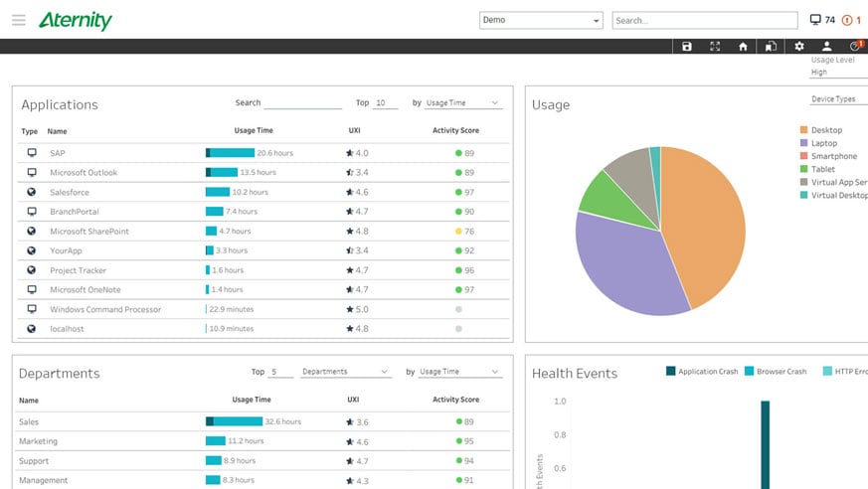Select the Management department

coord(43,480)
